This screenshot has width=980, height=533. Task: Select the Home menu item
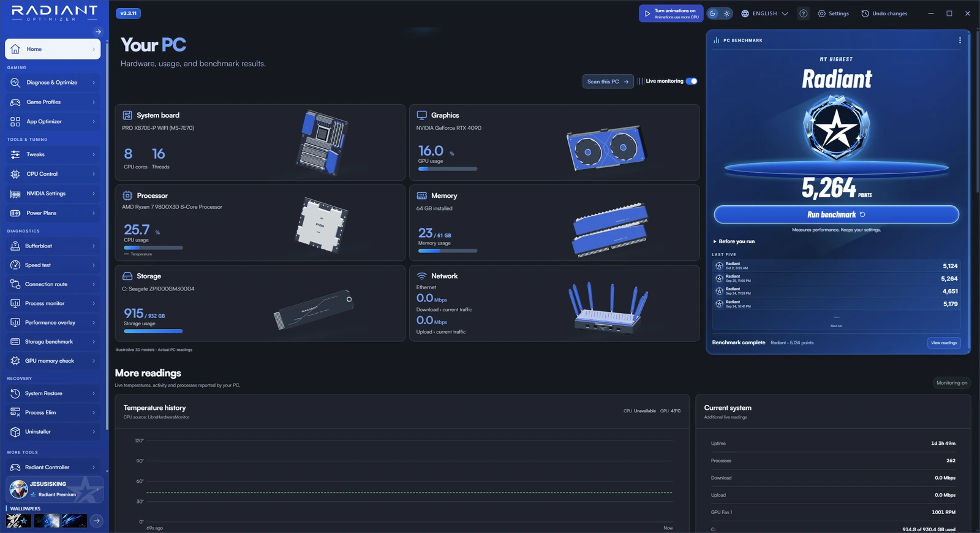(53, 49)
